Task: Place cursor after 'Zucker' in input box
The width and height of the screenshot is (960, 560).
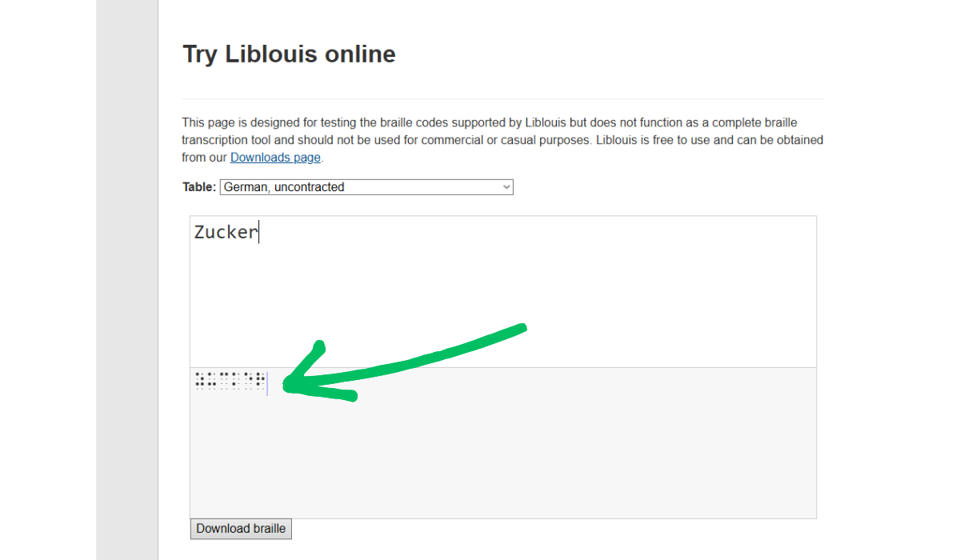Action: [x=259, y=233]
